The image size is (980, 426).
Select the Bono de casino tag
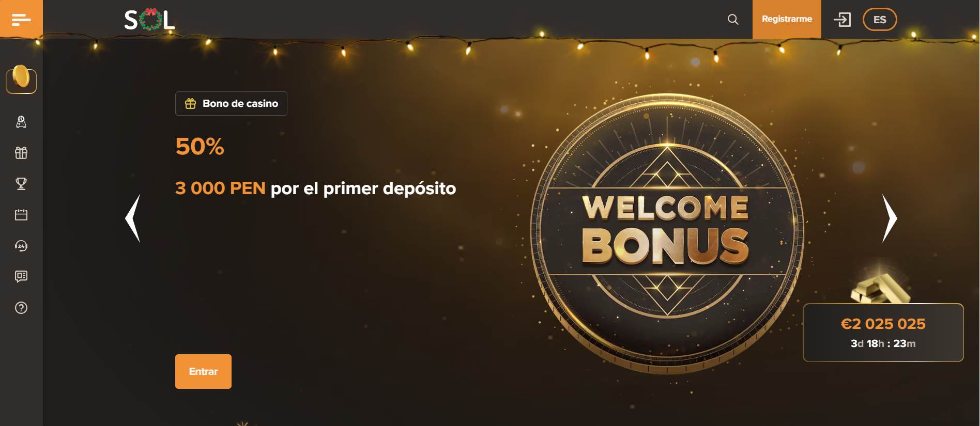pos(231,103)
